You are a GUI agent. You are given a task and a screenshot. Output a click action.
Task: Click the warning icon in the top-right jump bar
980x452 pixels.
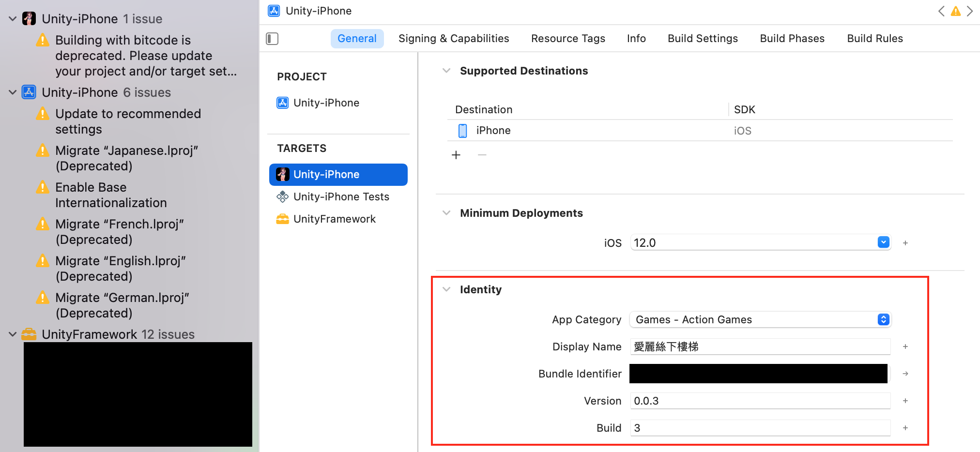click(x=956, y=11)
